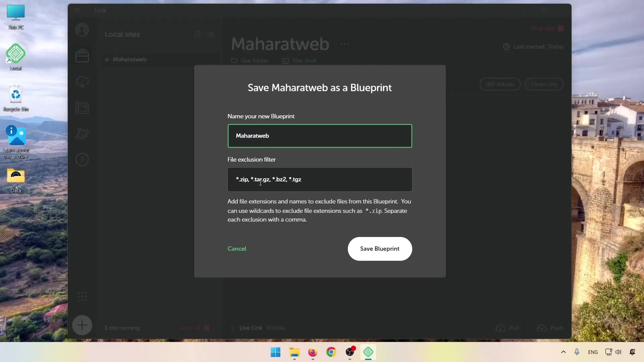Open the Recycle Bin desktop icon
This screenshot has width=644, height=362.
click(16, 98)
